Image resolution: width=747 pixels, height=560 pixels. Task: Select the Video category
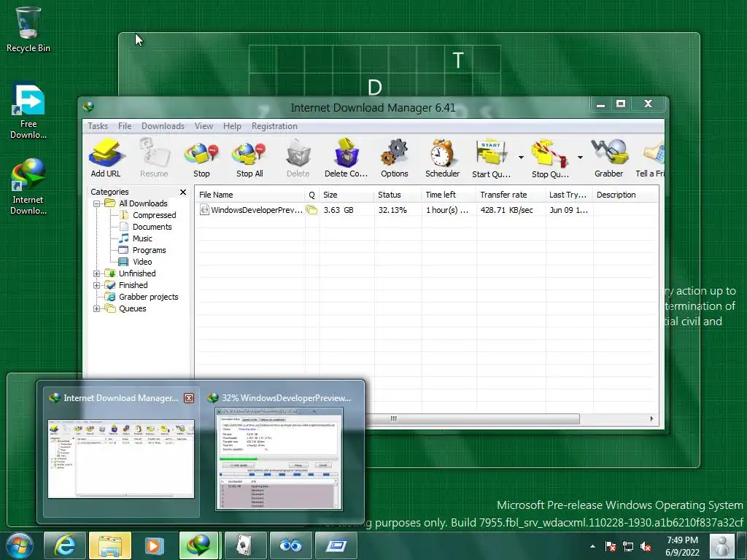pos(142,262)
